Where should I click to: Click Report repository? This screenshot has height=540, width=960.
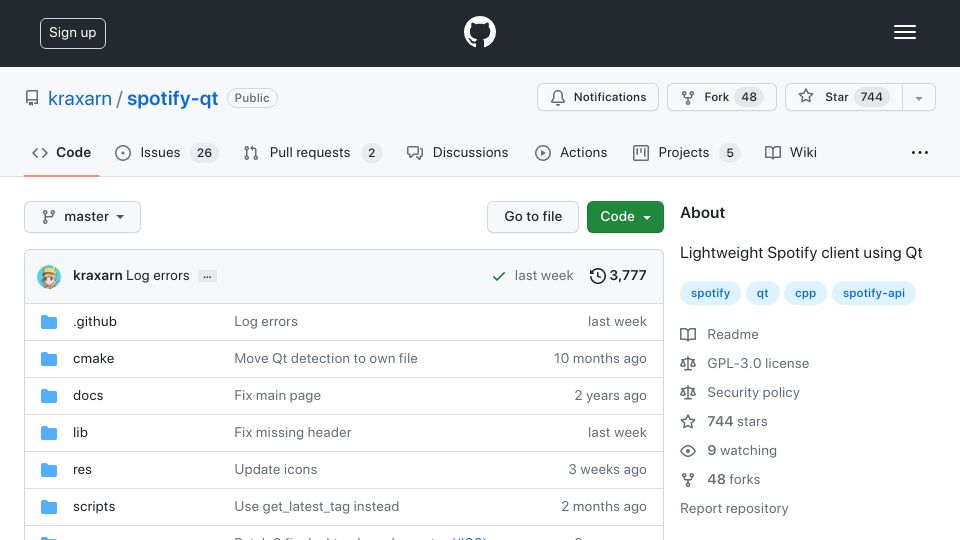(734, 509)
